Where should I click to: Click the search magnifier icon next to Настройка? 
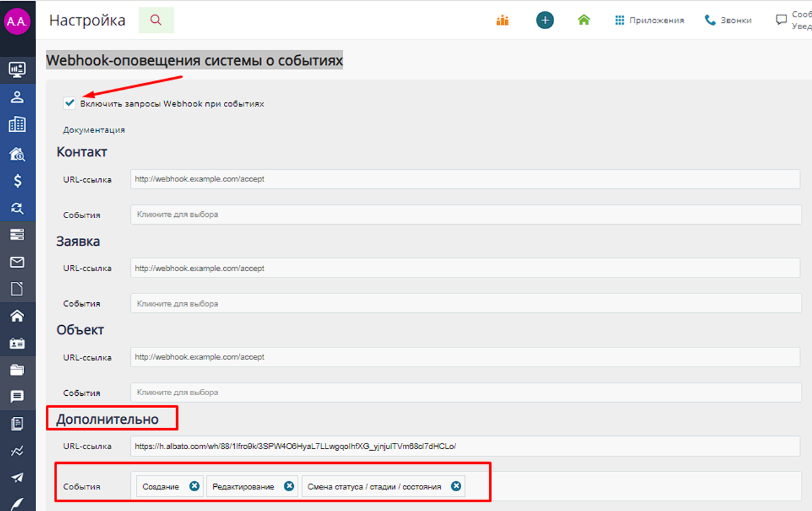[156, 20]
